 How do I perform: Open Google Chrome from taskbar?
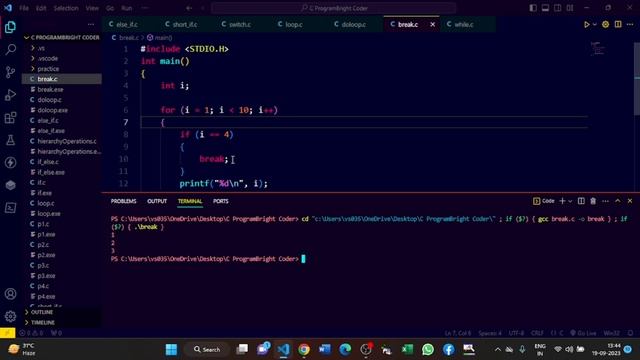[x=304, y=349]
